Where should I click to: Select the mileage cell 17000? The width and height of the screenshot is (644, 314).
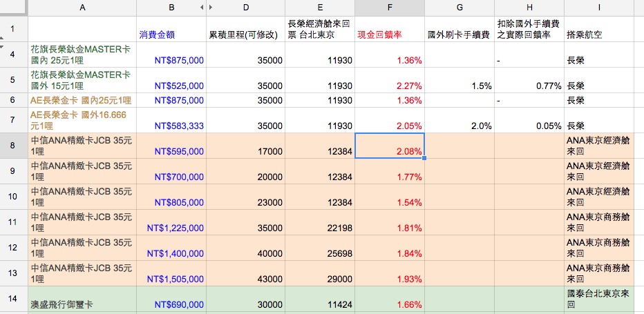point(245,146)
